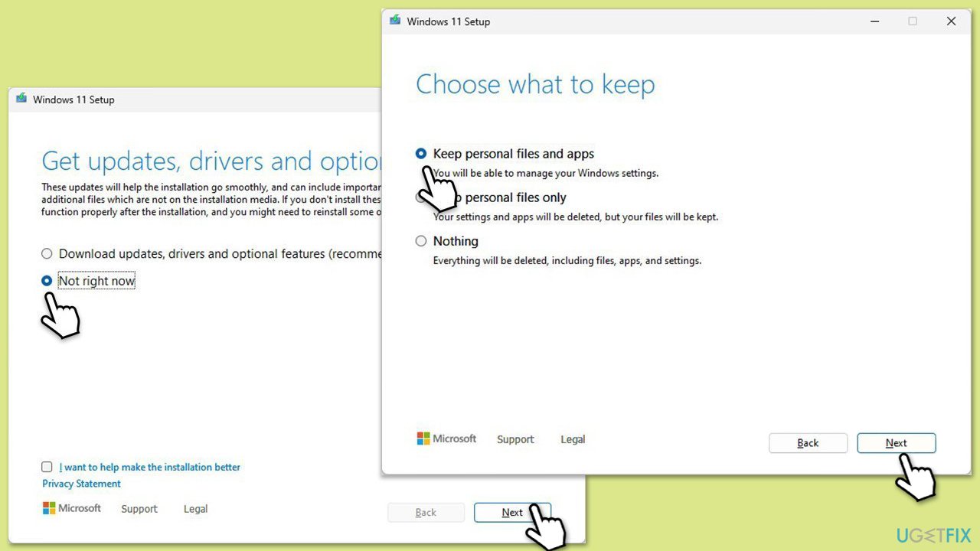The image size is (980, 551).
Task: Click Next in Choose what to keep window
Action: (897, 443)
